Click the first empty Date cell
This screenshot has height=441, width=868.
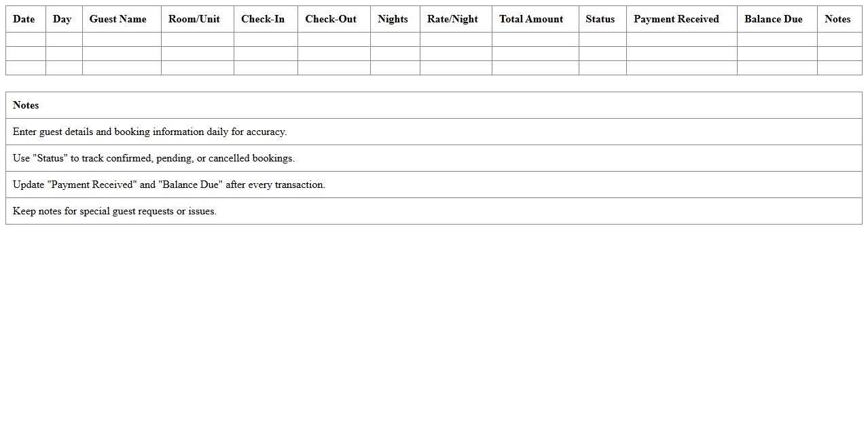point(24,39)
